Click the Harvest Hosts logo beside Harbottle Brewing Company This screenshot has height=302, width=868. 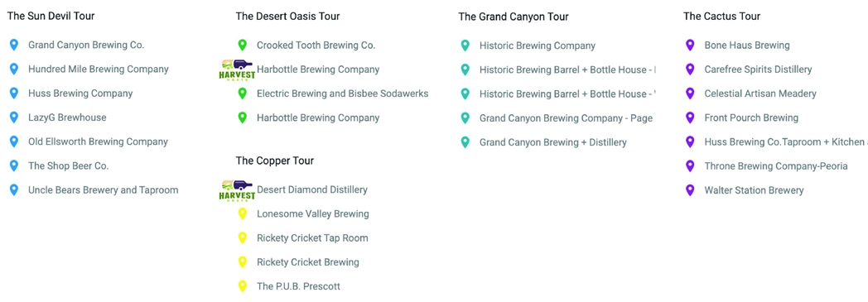pyautogui.click(x=238, y=70)
